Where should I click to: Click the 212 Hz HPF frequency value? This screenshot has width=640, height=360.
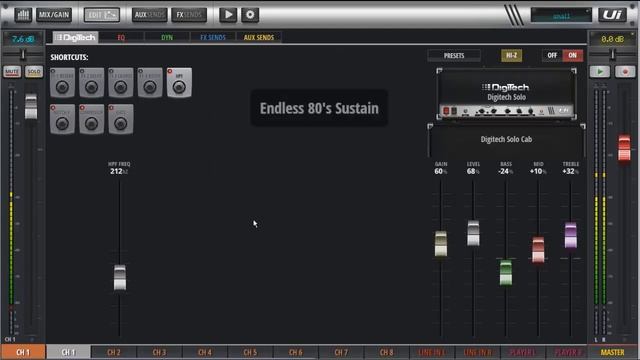coord(119,171)
